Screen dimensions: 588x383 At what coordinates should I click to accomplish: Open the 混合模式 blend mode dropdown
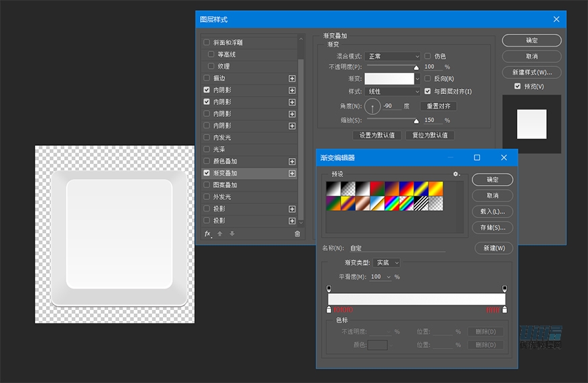click(x=393, y=56)
